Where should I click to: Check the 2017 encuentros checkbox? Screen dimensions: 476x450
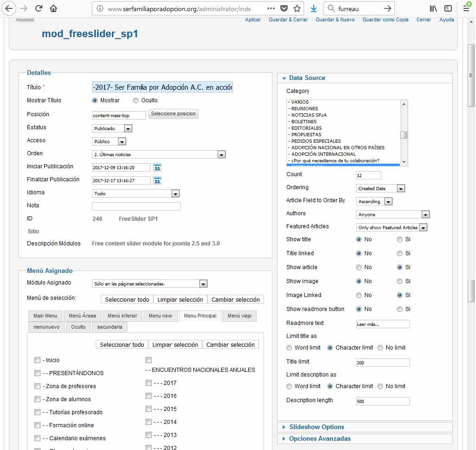point(148,383)
